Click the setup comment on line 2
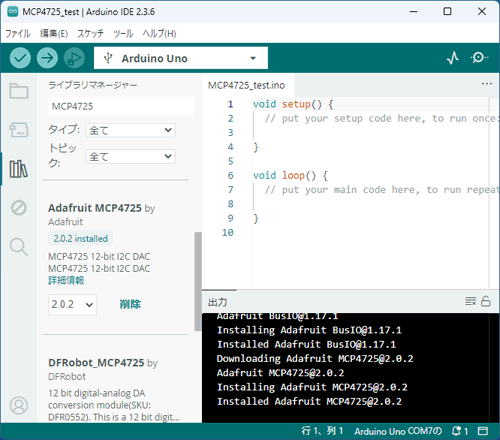The height and width of the screenshot is (440, 500). [381, 119]
